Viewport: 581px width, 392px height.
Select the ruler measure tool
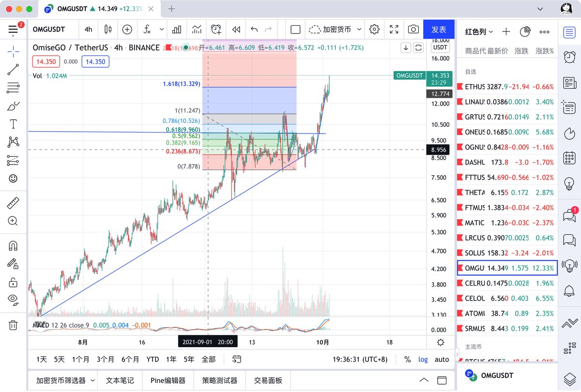[13, 203]
